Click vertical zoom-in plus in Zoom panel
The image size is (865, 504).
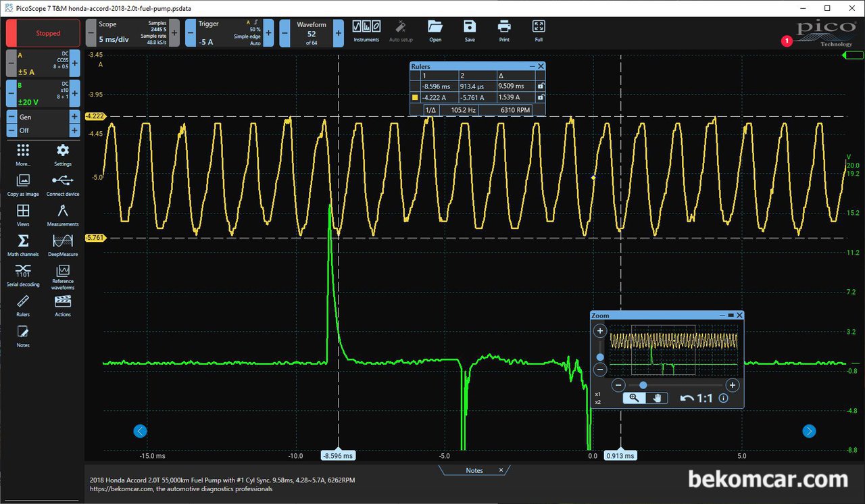(x=599, y=331)
